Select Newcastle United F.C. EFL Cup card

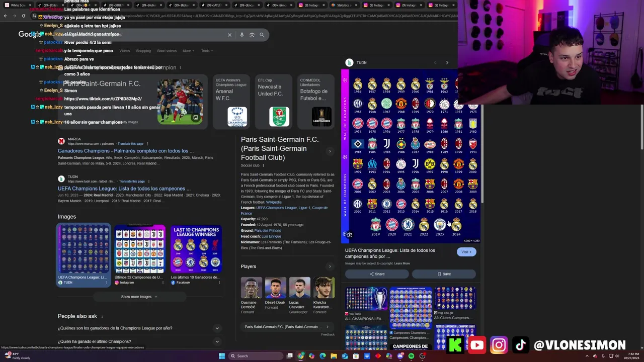coord(273,101)
